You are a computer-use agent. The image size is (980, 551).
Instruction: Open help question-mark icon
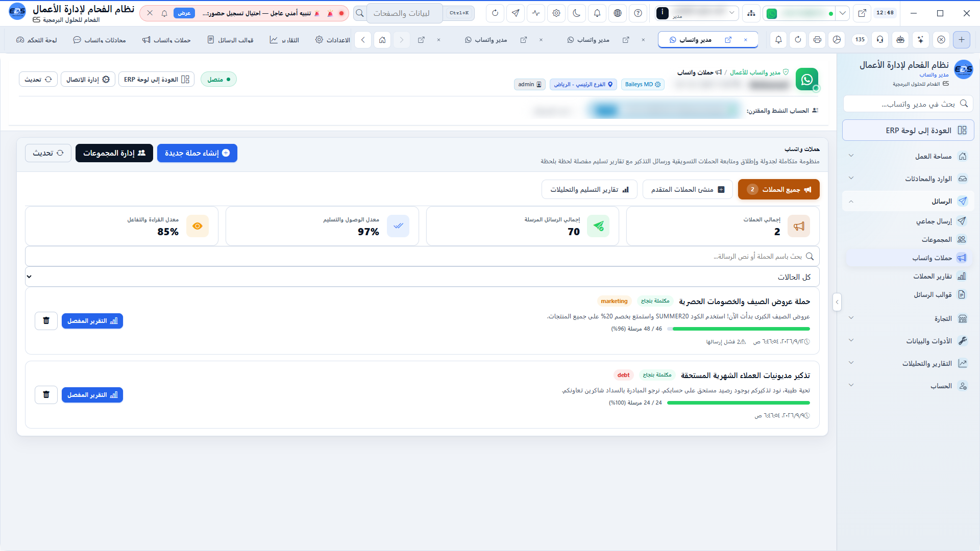coord(638,13)
